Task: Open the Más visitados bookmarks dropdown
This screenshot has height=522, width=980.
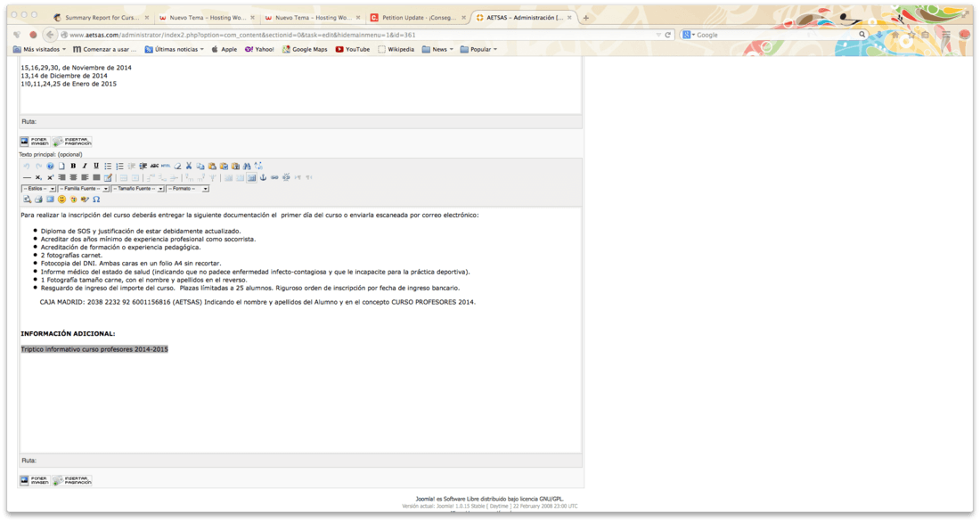Action: pyautogui.click(x=39, y=49)
